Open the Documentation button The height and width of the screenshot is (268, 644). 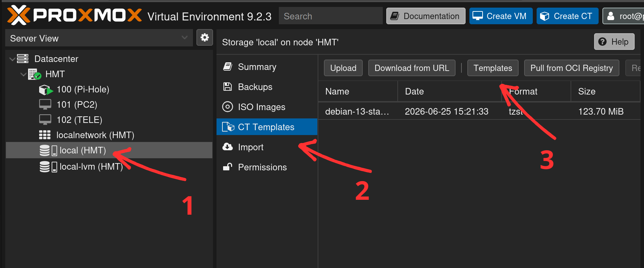pos(426,16)
